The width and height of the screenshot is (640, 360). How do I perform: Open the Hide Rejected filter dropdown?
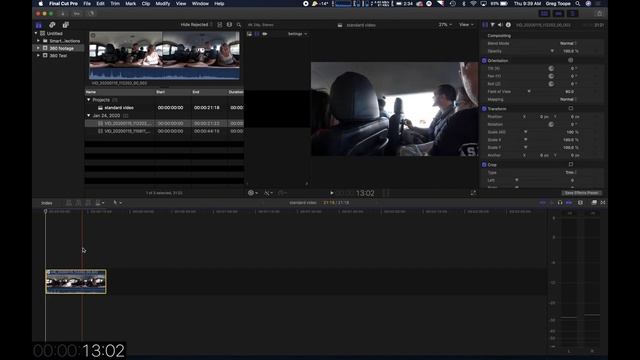(x=196, y=25)
